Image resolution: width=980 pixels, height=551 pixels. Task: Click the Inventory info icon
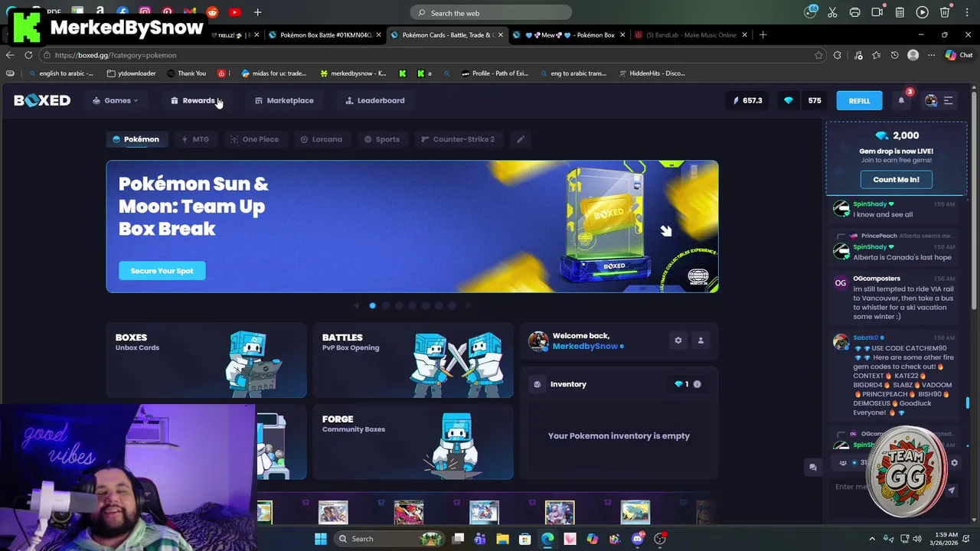697,384
